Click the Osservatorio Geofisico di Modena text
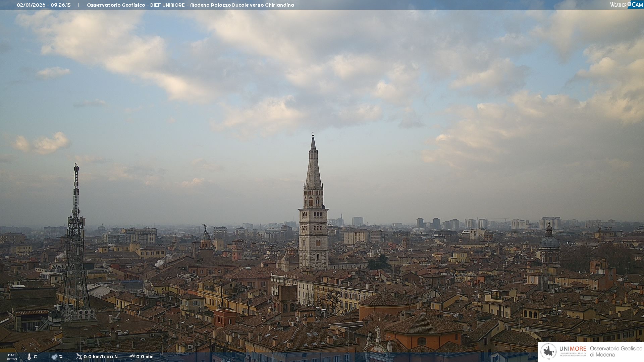 (616, 352)
